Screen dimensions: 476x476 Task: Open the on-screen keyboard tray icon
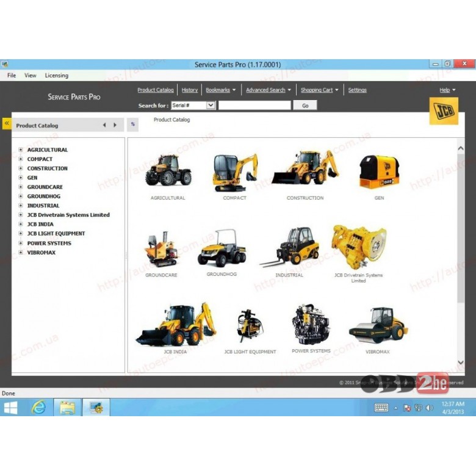point(381,408)
